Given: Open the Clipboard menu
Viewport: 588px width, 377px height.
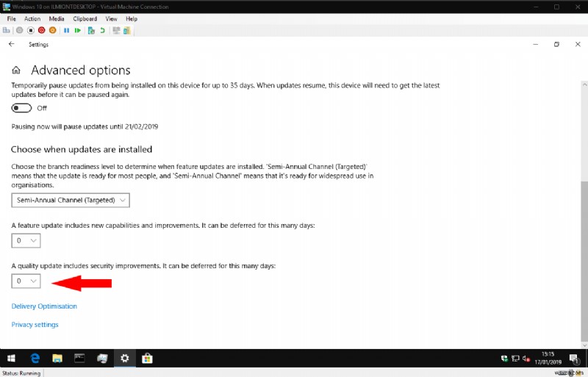Looking at the screenshot, I should click(85, 19).
